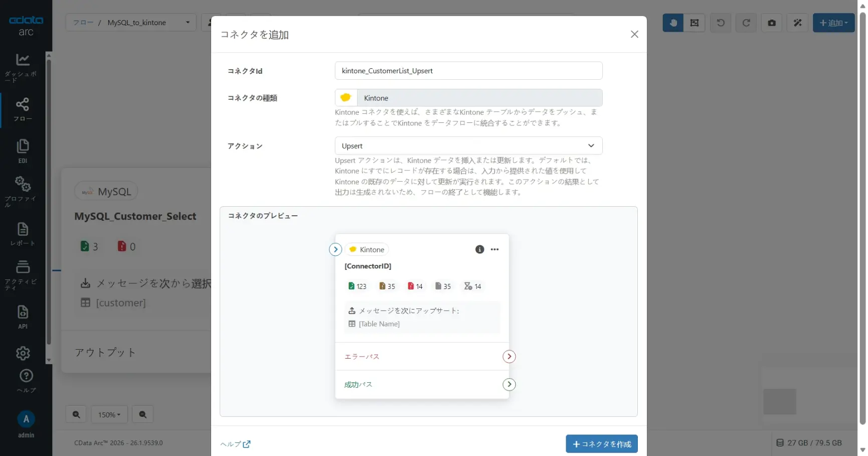Image resolution: width=868 pixels, height=456 pixels.
Task: Open the Action dropdown showing Upsert
Action: tap(468, 146)
